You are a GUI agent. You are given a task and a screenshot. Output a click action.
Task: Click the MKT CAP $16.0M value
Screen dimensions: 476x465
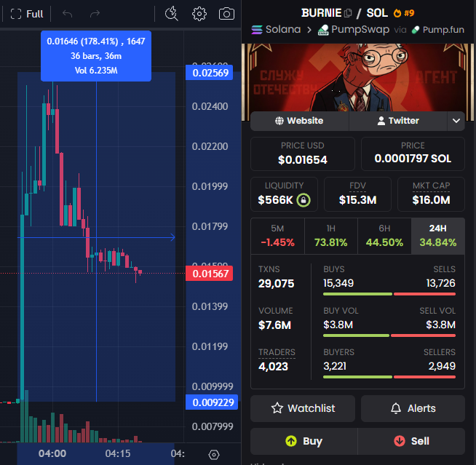[431, 200]
